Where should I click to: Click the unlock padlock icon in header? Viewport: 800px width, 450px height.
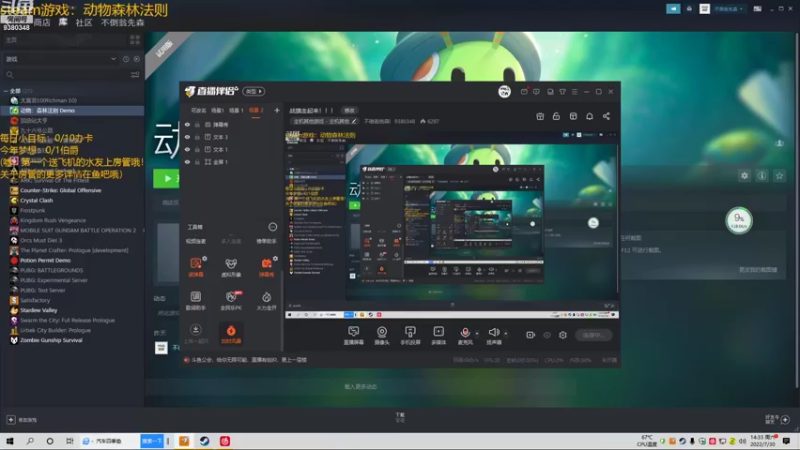[x=556, y=116]
